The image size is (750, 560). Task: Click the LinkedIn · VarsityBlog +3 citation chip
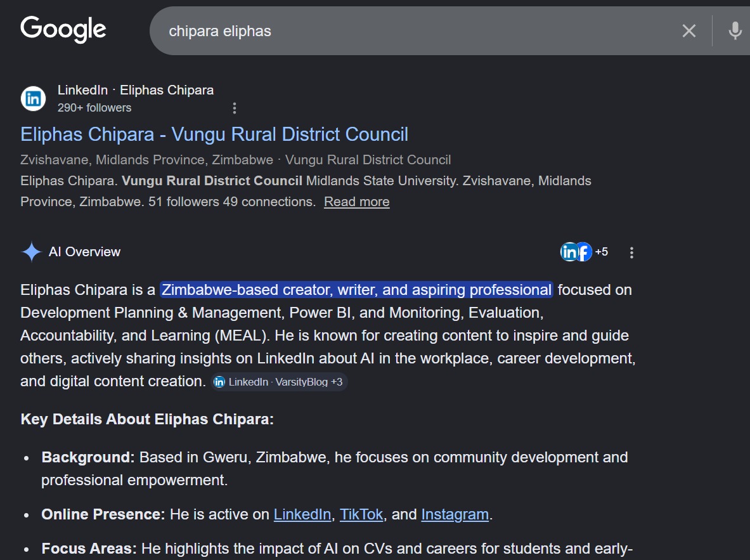[x=280, y=382]
